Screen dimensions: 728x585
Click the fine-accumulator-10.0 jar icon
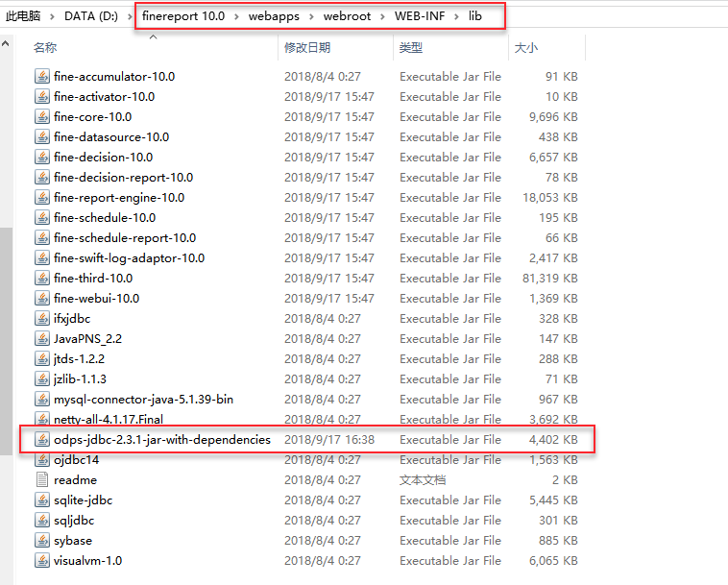coord(42,76)
